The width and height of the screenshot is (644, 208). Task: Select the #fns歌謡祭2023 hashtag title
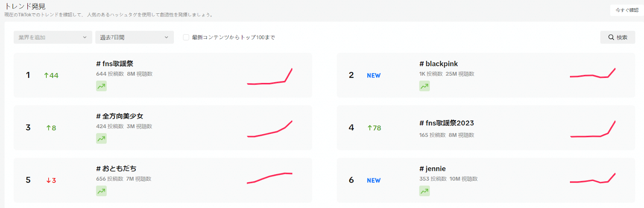447,123
